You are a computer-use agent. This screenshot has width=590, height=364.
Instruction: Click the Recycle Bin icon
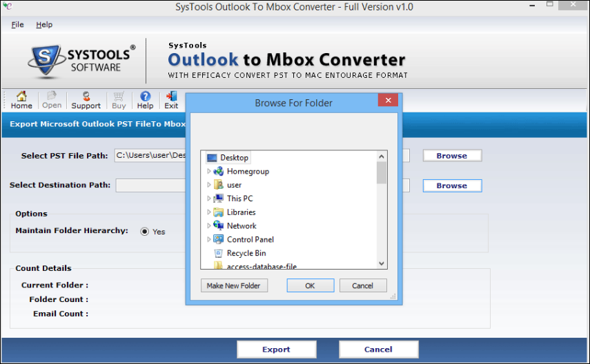coord(218,253)
